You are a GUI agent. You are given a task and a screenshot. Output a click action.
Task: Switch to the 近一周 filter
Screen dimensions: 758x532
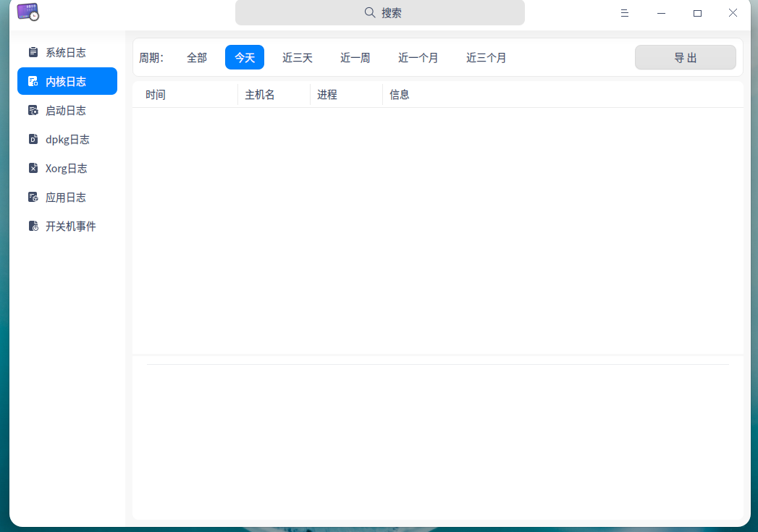[355, 57]
